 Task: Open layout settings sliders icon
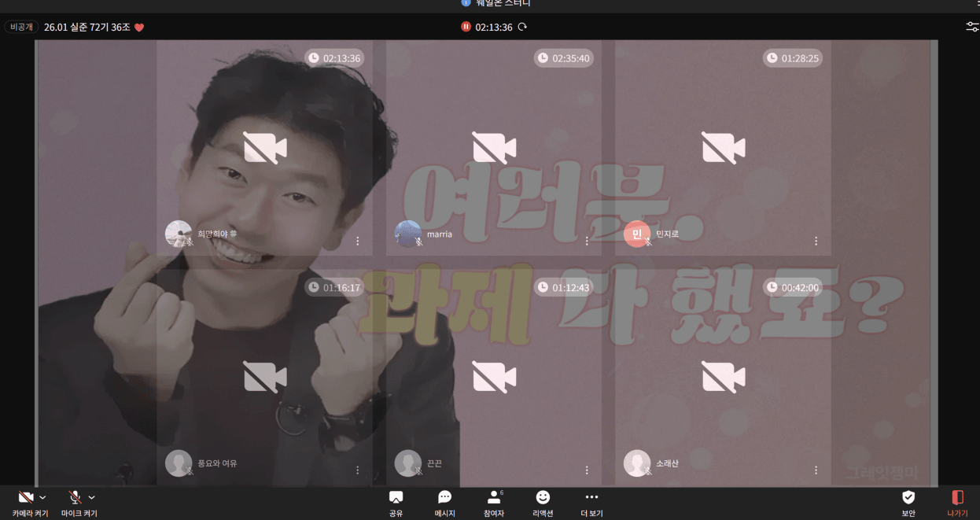972,27
